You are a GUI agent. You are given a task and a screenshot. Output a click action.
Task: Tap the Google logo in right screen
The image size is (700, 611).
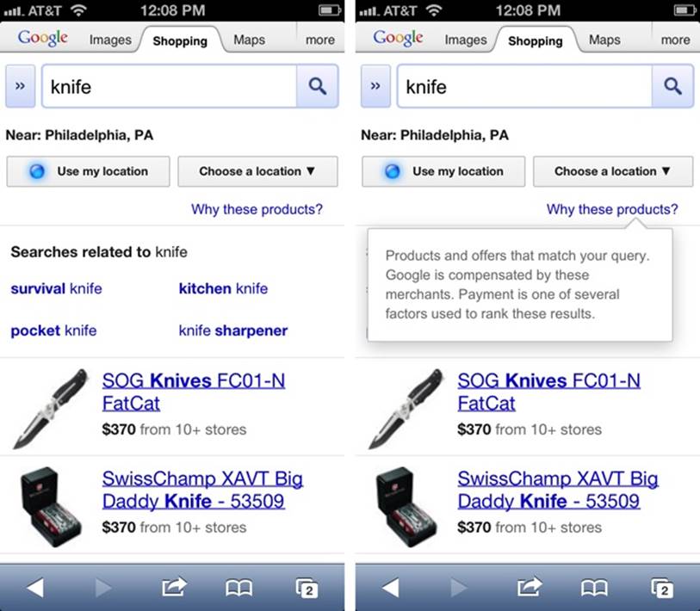tap(398, 39)
